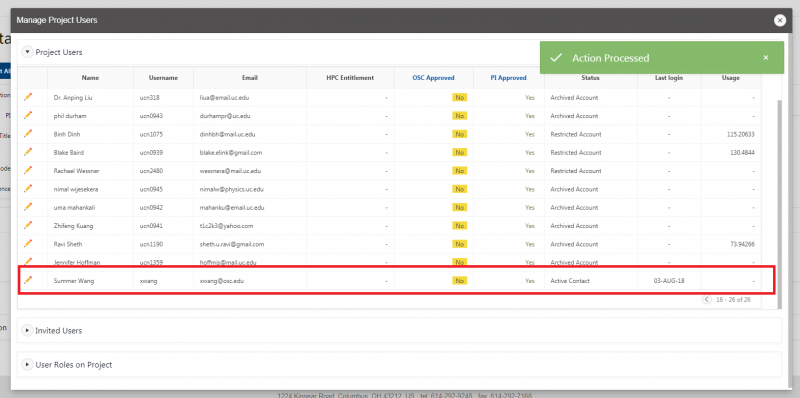This screenshot has height=398, width=800.
Task: Select email t1c2k3@yahoo.com
Action: point(226,226)
